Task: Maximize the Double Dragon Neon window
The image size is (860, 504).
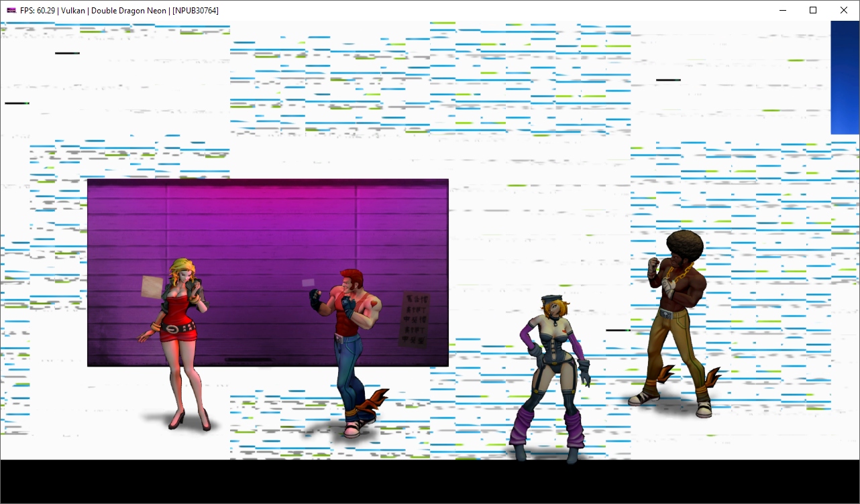Action: coord(813,10)
